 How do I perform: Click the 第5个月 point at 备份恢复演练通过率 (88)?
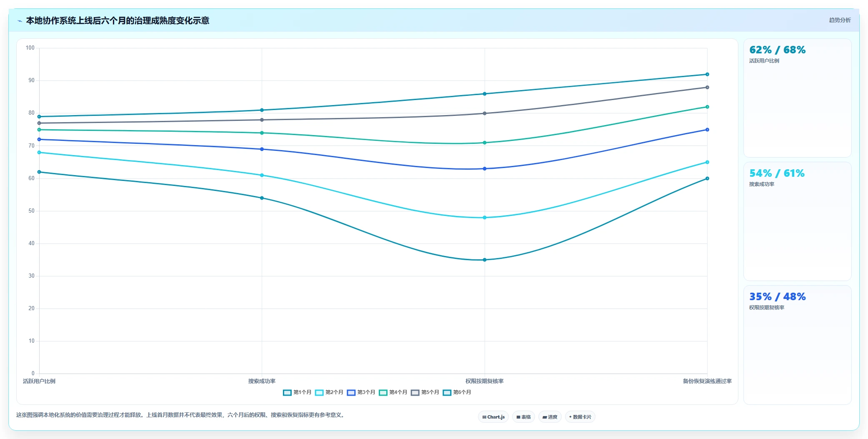707,88
